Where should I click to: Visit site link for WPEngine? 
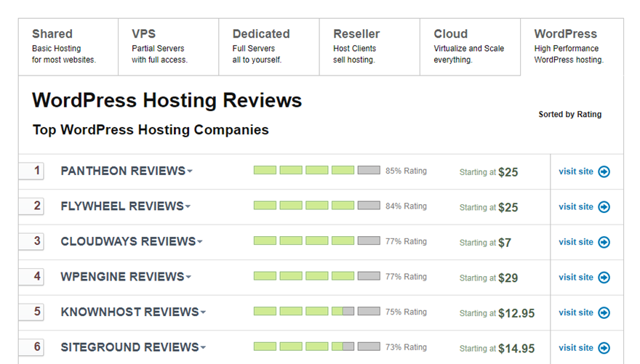pos(576,278)
